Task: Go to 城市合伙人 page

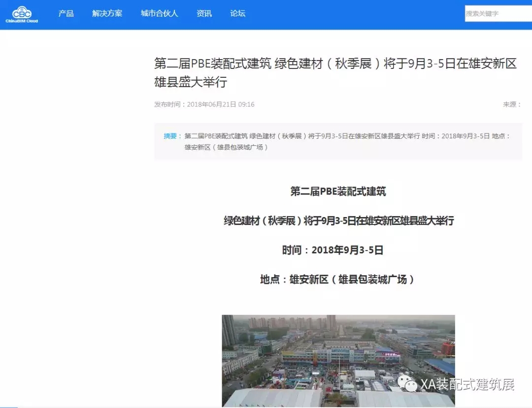Action: point(159,14)
